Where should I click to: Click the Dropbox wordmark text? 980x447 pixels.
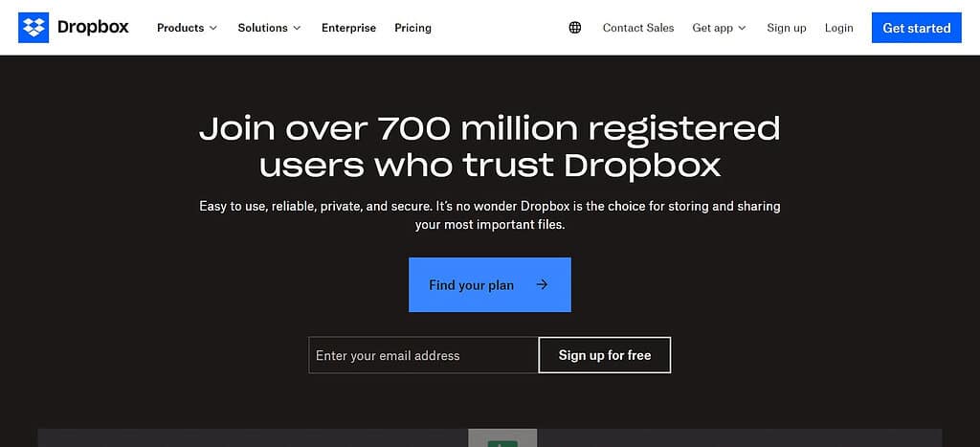coord(93,28)
